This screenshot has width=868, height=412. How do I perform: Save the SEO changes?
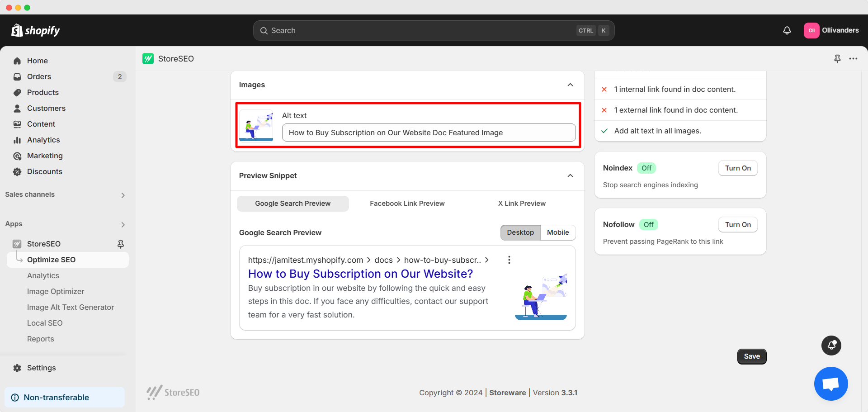[751, 356]
